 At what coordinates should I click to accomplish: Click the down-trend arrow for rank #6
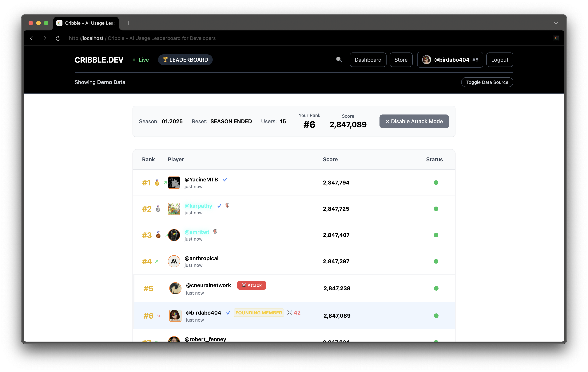click(x=158, y=316)
